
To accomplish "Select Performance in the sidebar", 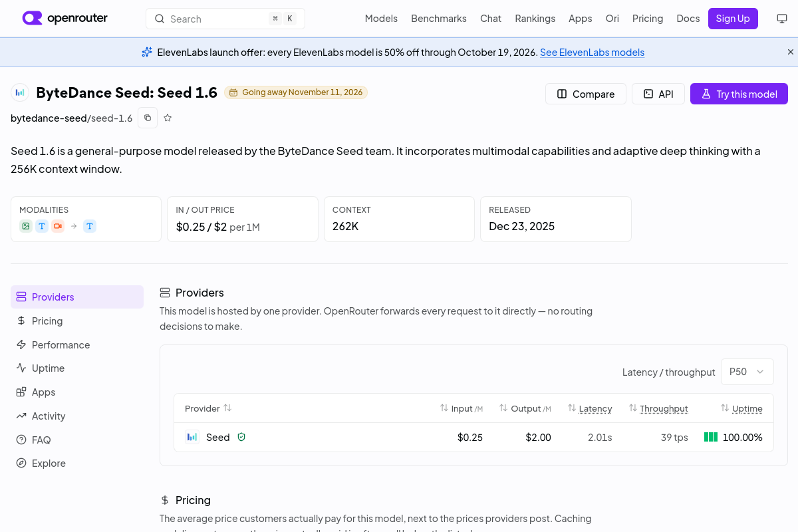I will coord(77,344).
